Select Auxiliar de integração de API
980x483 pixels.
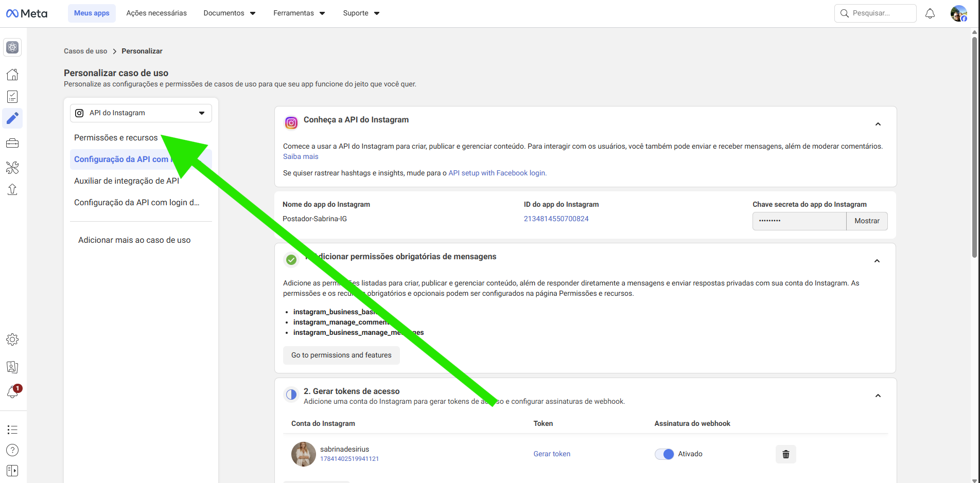[x=127, y=181]
